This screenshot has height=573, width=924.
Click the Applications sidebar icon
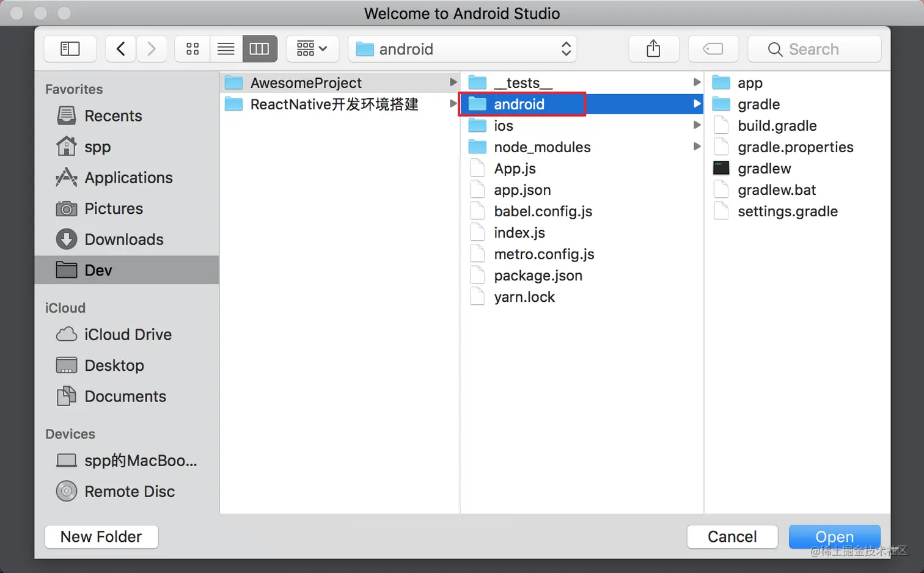[67, 178]
